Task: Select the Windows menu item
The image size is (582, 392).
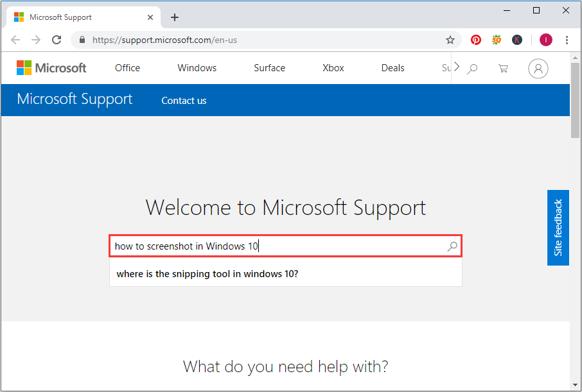Action: coord(197,67)
